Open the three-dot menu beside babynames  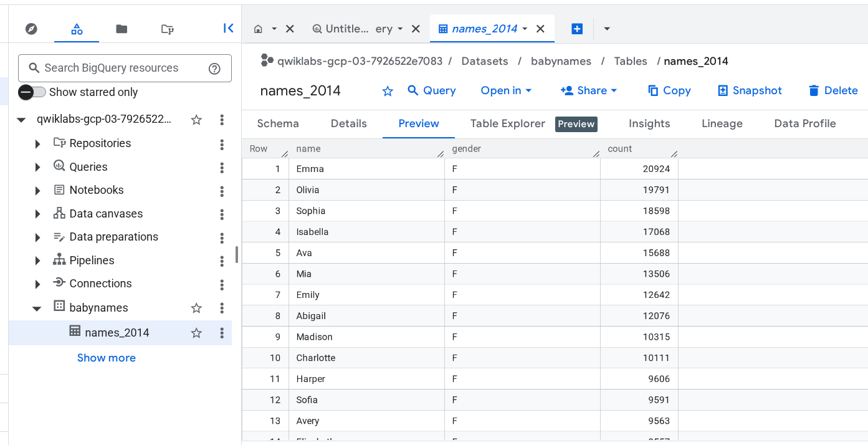pos(222,308)
